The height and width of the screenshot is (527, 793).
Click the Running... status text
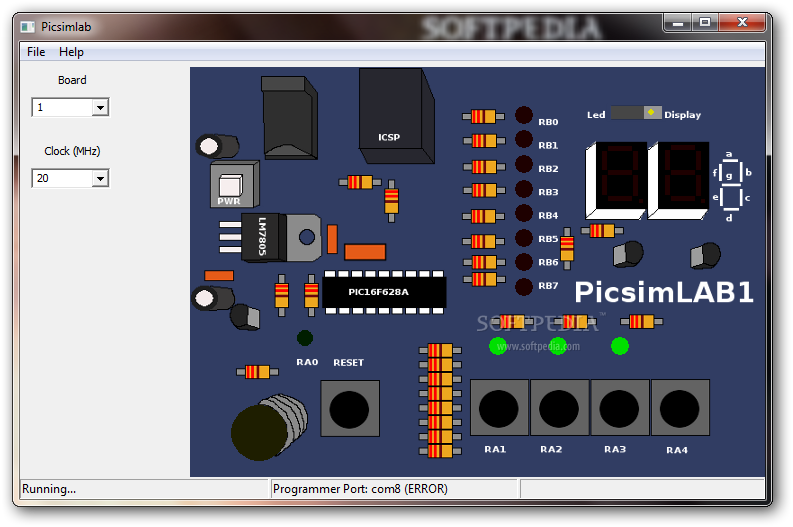coord(49,489)
